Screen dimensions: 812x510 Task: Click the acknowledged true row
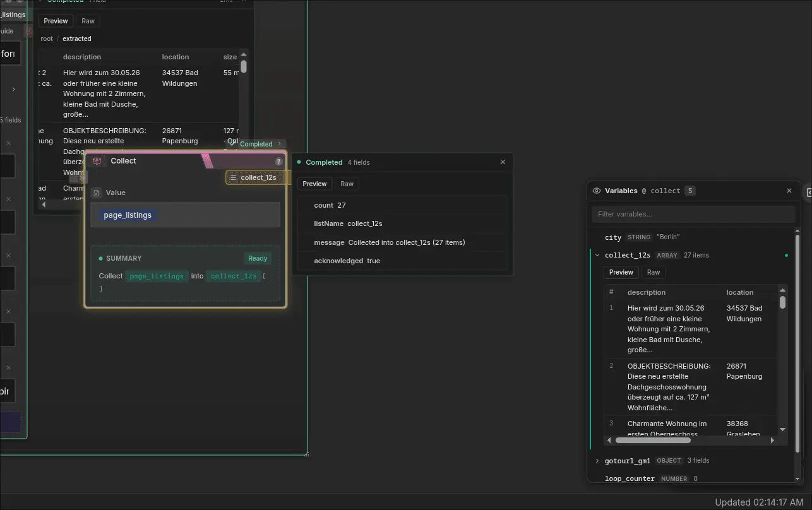tap(402, 261)
